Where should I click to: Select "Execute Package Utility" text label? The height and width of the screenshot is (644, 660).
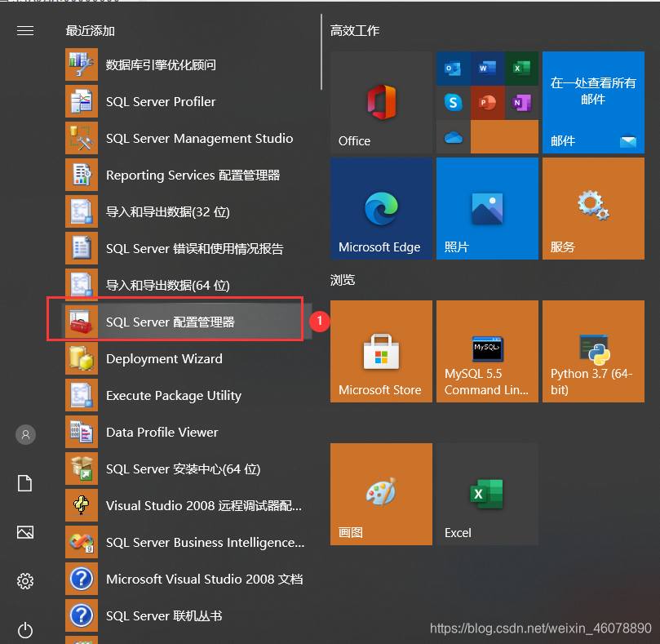[174, 396]
